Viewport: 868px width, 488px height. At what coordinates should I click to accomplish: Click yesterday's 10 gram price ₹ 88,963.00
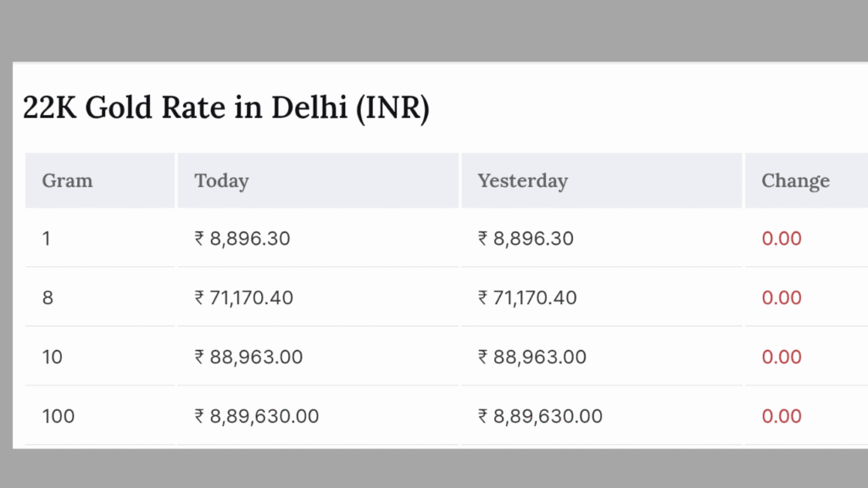[532, 357]
